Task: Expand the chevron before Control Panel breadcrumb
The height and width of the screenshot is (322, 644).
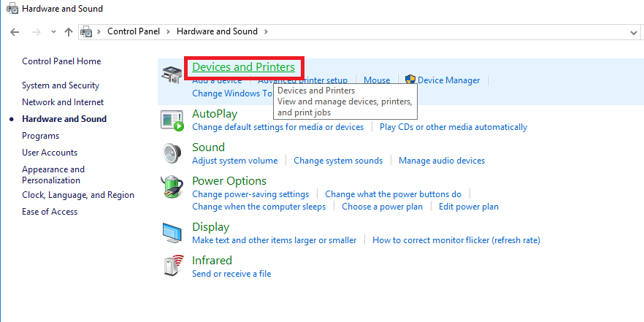Action: (99, 31)
